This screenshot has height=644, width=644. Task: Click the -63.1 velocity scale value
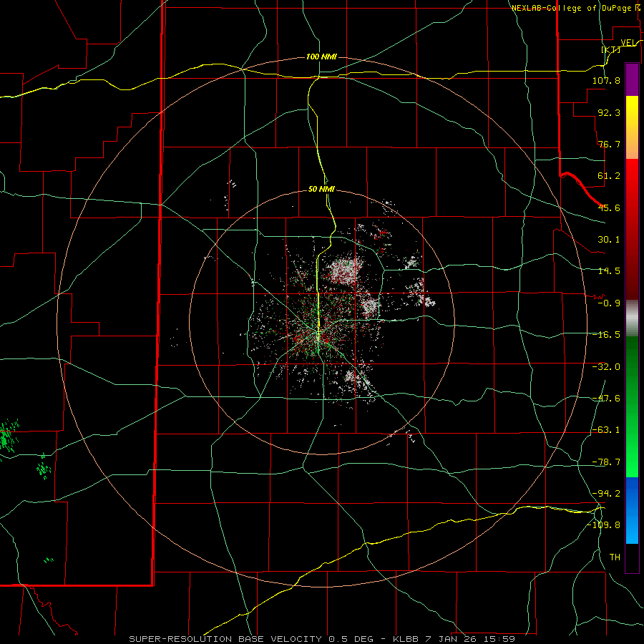pos(606,430)
